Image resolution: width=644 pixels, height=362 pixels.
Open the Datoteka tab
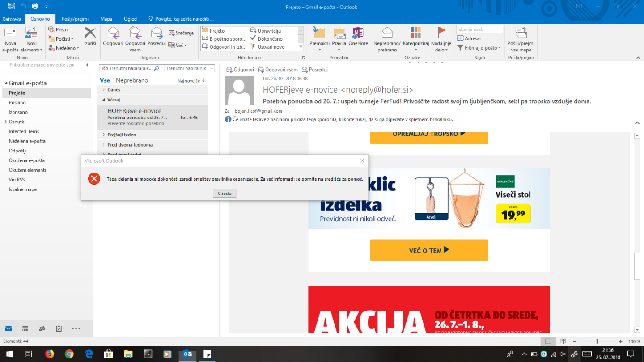(12, 19)
